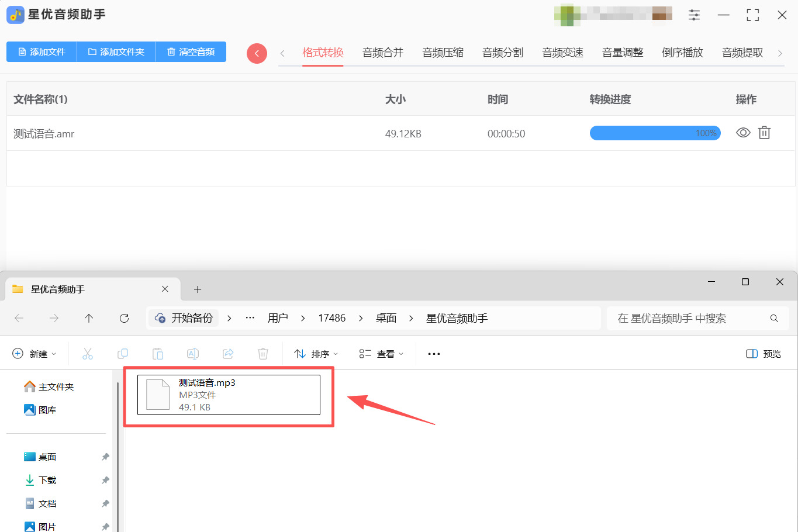This screenshot has height=532, width=798.
Task: Click the eye preview icon for 测试语音.amr
Action: tap(743, 133)
